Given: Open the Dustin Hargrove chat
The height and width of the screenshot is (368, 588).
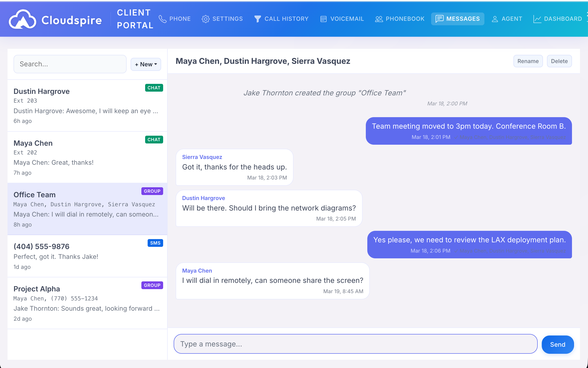Looking at the screenshot, I should (87, 105).
